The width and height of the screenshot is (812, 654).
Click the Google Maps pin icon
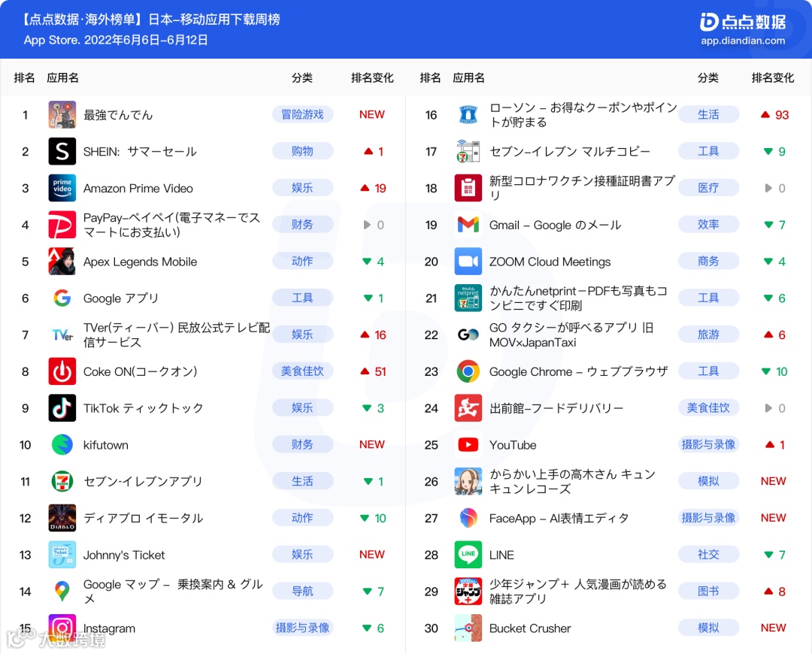(x=62, y=592)
